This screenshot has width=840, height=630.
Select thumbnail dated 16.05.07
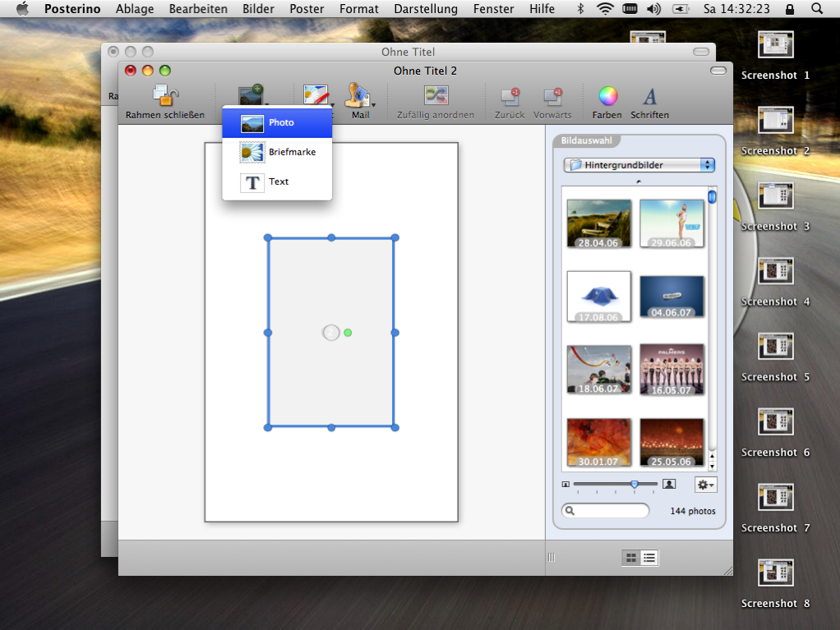click(672, 370)
